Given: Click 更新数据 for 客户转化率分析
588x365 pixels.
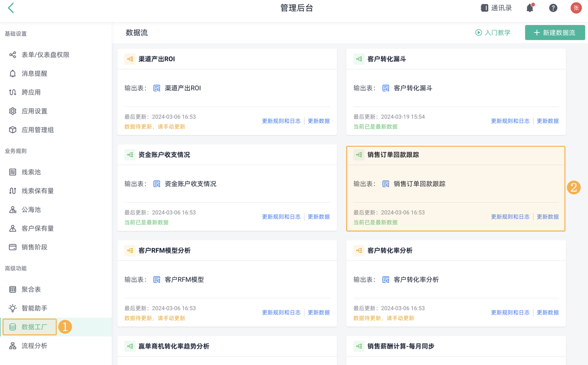Looking at the screenshot, I should click(x=548, y=313).
